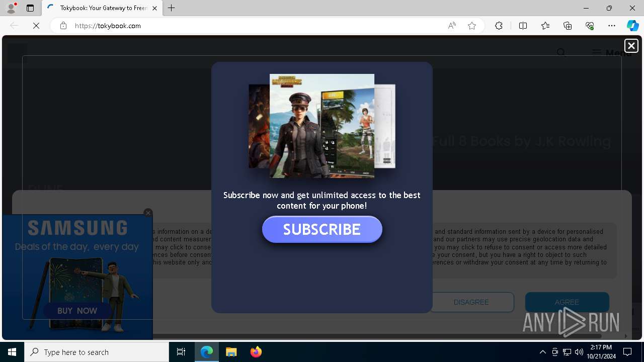
Task: Open the site Menu button
Action: [611, 53]
